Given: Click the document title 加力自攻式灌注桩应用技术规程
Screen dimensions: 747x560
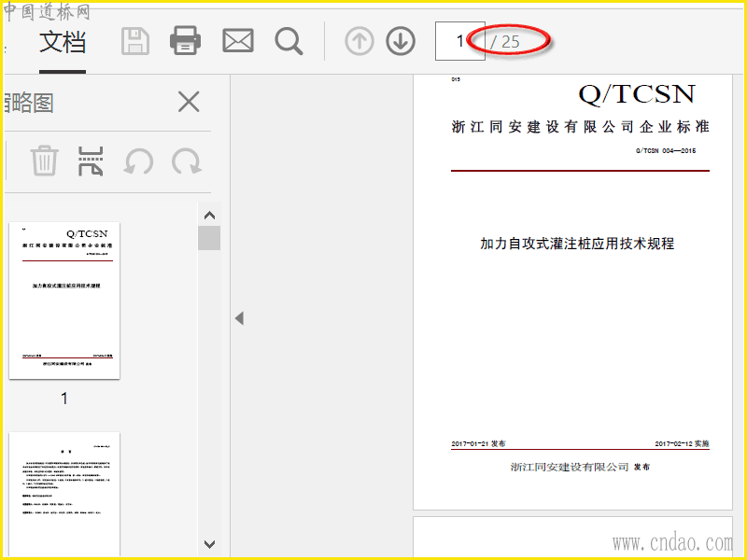Looking at the screenshot, I should (577, 244).
